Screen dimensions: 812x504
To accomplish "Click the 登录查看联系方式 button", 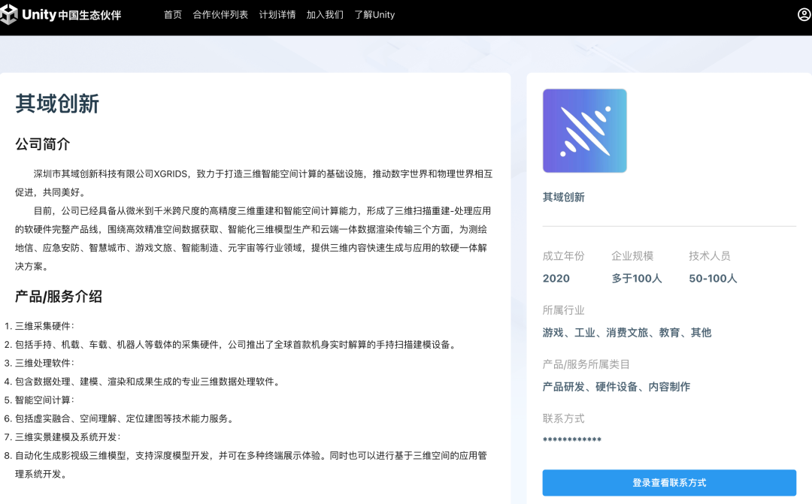I will point(669,483).
